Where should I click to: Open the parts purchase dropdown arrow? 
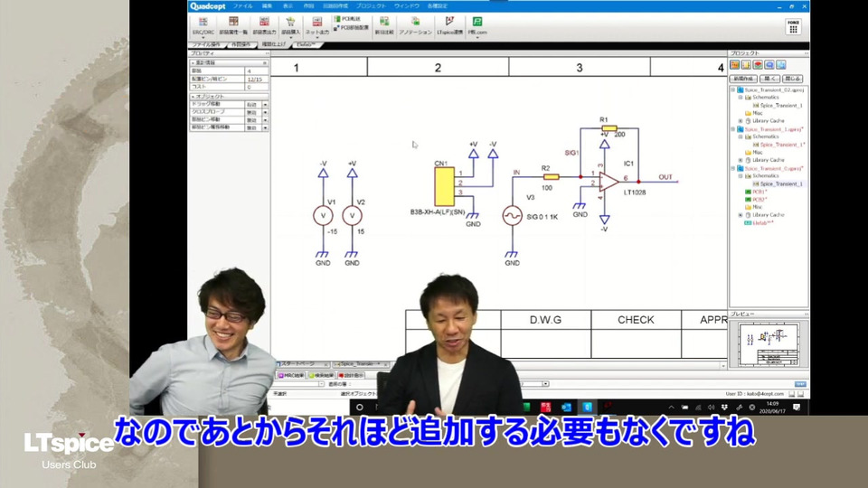[x=290, y=38]
